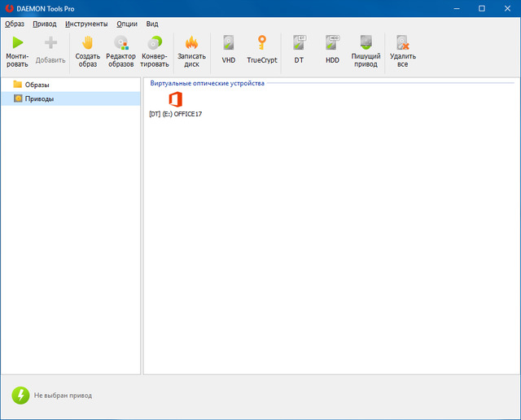Screen dimensions: 521x420
Task: Select Приводы in the left tree
Action: point(39,98)
